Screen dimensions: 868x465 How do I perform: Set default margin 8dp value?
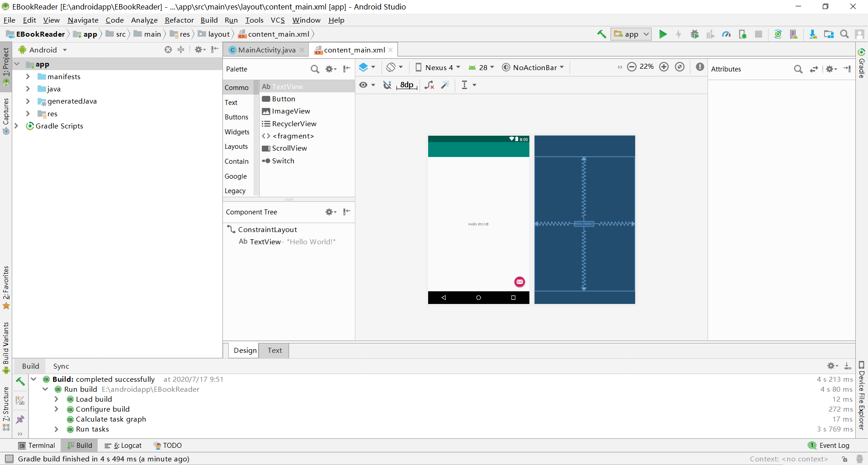[407, 85]
